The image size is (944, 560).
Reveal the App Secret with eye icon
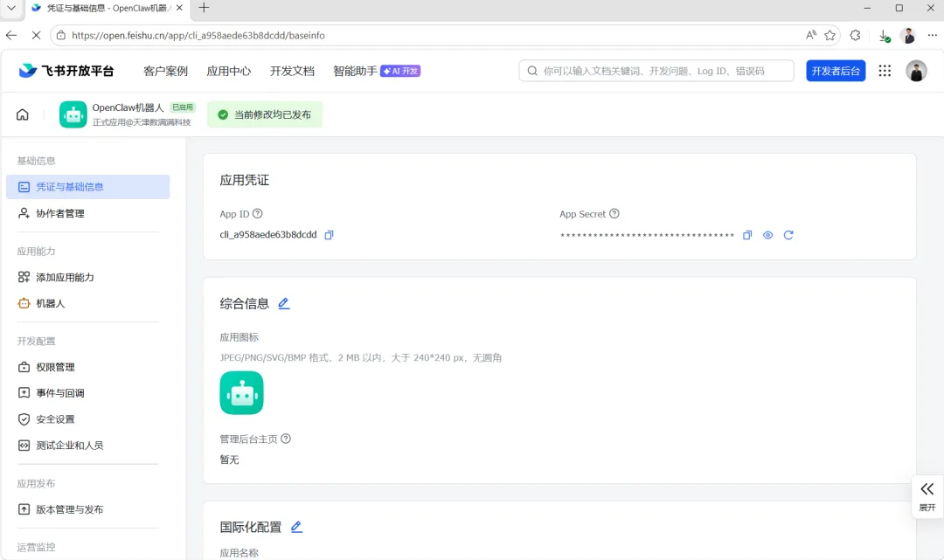point(767,235)
